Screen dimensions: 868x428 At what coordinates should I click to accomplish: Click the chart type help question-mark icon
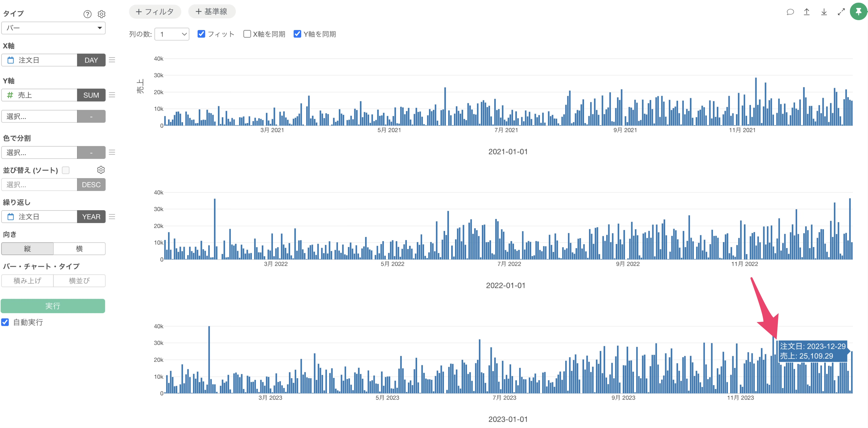pos(87,14)
